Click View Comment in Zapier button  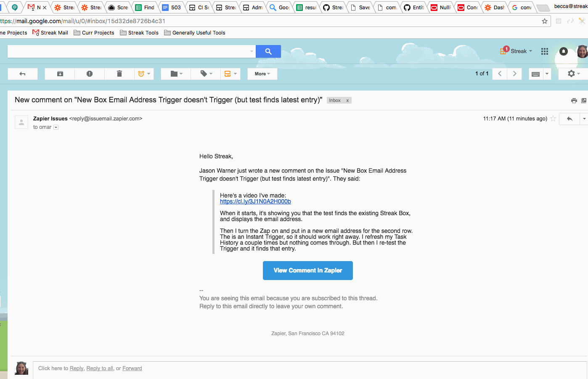pyautogui.click(x=308, y=270)
